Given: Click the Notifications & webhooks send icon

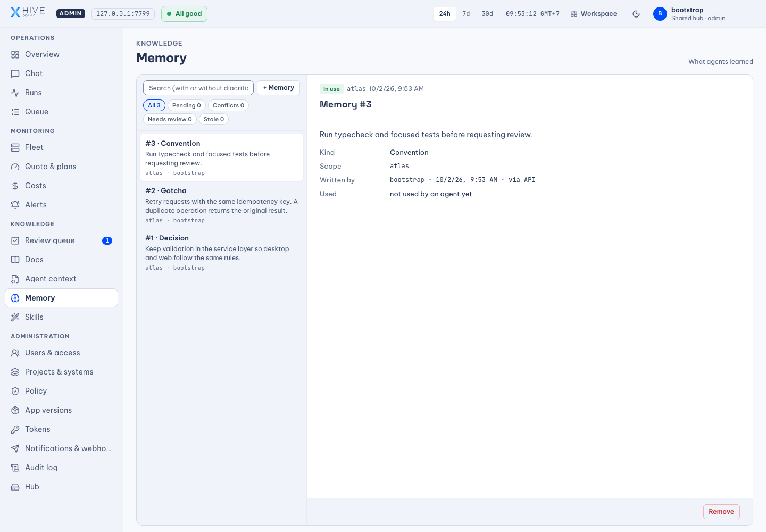Looking at the screenshot, I should [15, 448].
